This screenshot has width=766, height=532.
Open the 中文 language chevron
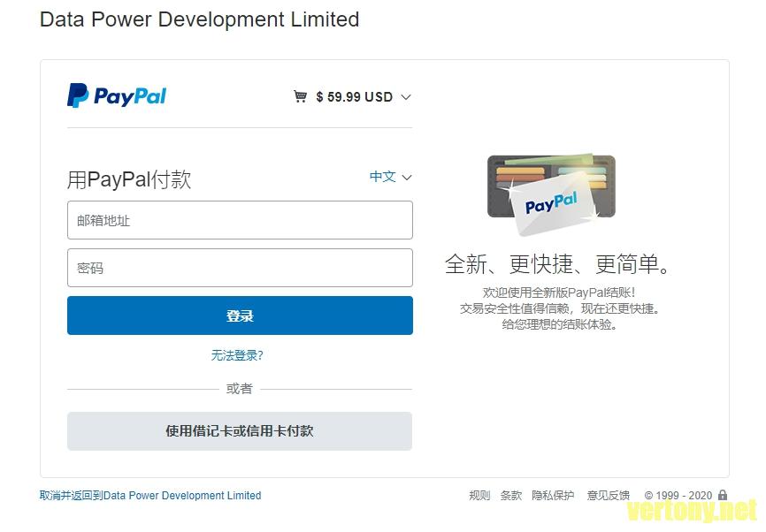407,177
